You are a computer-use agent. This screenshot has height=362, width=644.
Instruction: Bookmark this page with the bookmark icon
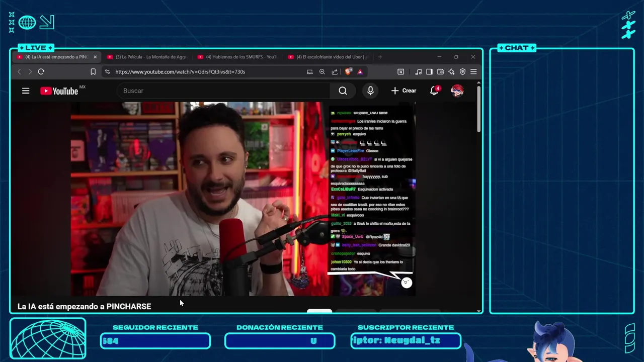pos(93,72)
